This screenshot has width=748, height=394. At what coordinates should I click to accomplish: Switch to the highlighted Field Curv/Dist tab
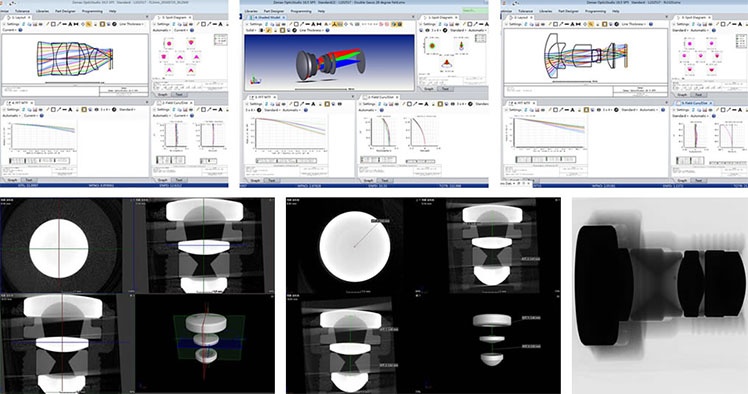click(694, 103)
